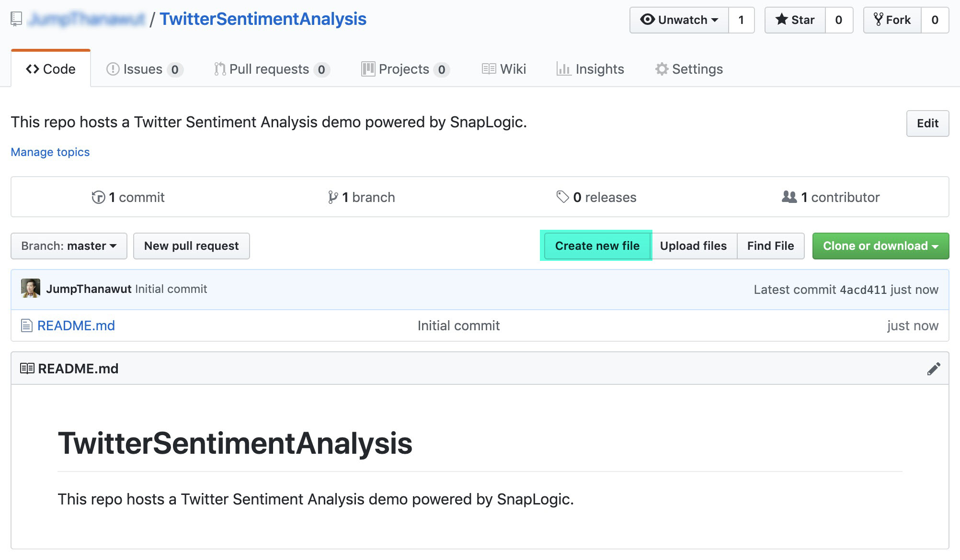Open the JumpThanawut author link
Image resolution: width=960 pixels, height=560 pixels.
tap(89, 289)
